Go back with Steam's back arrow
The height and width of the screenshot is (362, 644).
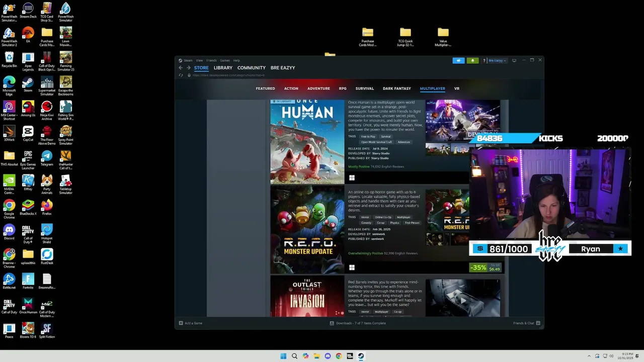[181, 68]
